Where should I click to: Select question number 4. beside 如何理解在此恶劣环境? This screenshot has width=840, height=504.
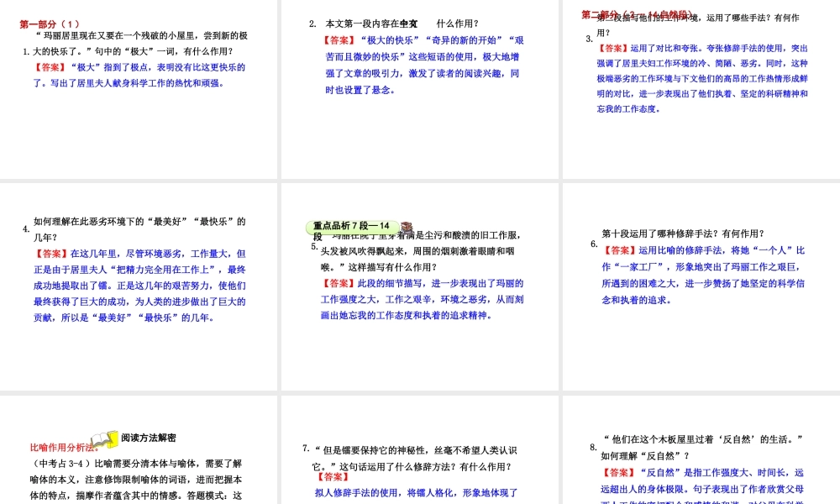[26, 228]
